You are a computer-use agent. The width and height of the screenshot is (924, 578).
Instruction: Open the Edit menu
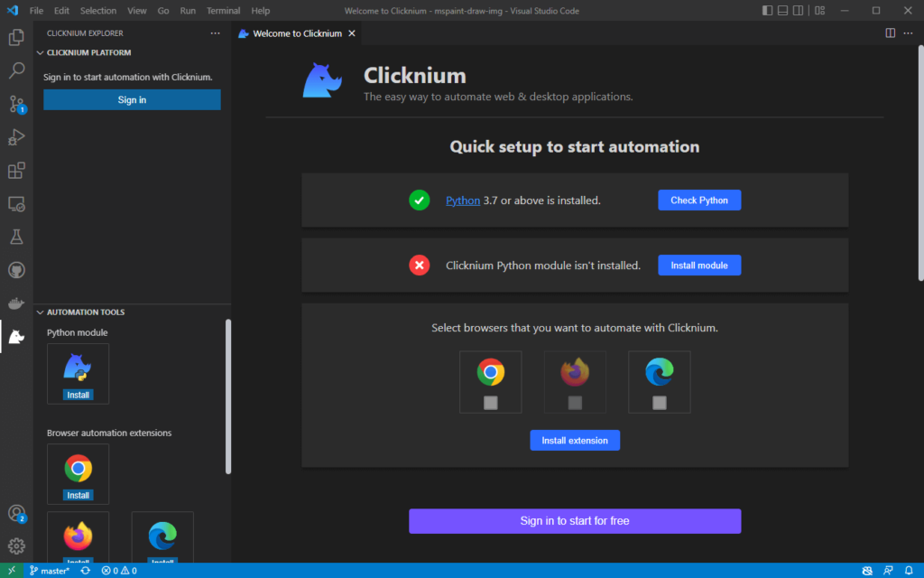point(61,11)
